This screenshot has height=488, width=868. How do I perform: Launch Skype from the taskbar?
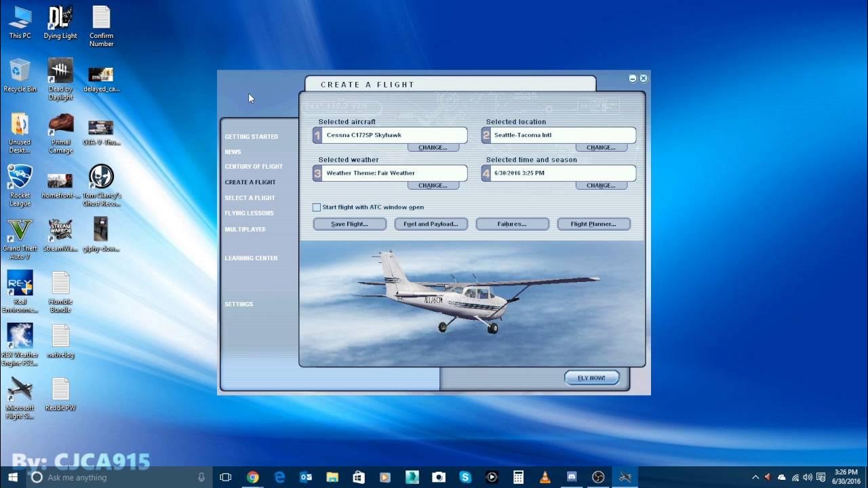tap(465, 477)
